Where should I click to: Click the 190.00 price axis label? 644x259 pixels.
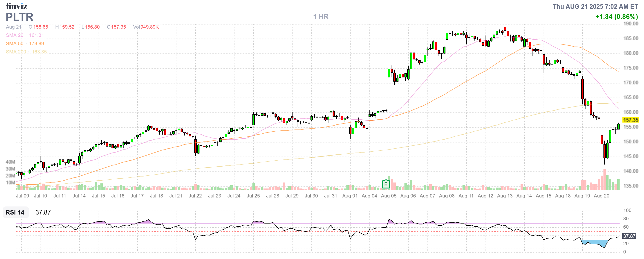point(630,24)
